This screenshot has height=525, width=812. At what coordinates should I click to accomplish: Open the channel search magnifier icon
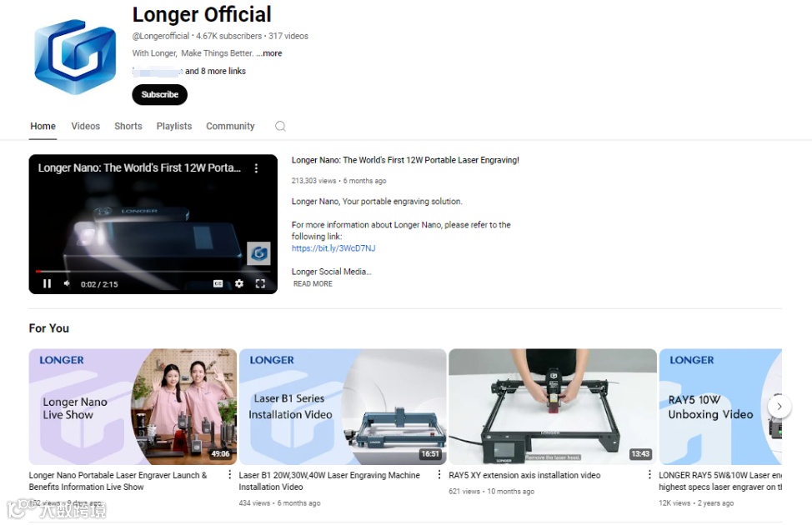click(x=280, y=127)
